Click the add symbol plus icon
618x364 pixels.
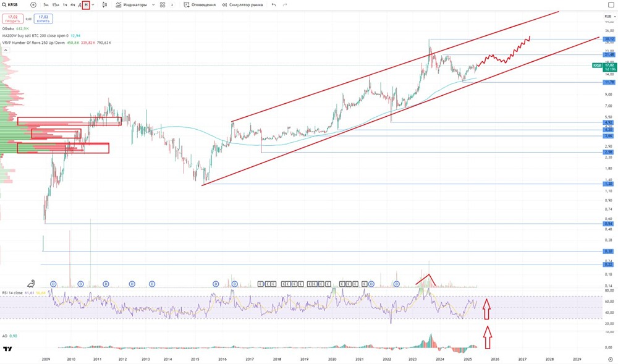pos(33,5)
